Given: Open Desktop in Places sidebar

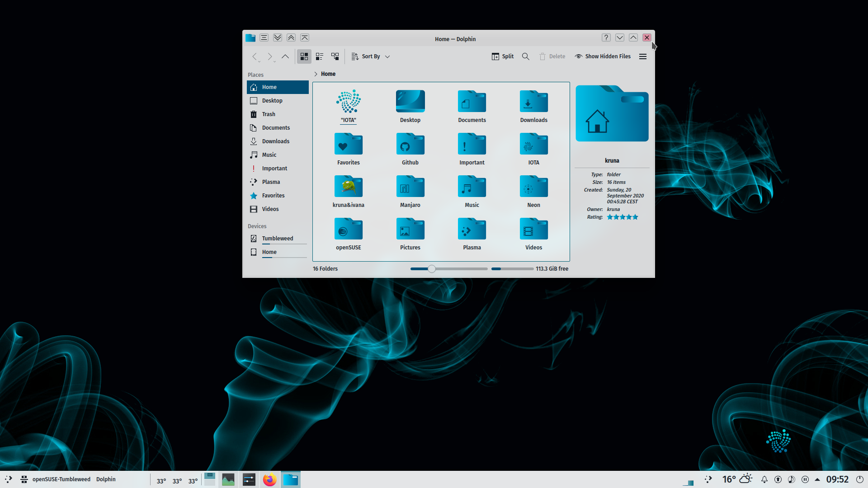Looking at the screenshot, I should pos(278,101).
